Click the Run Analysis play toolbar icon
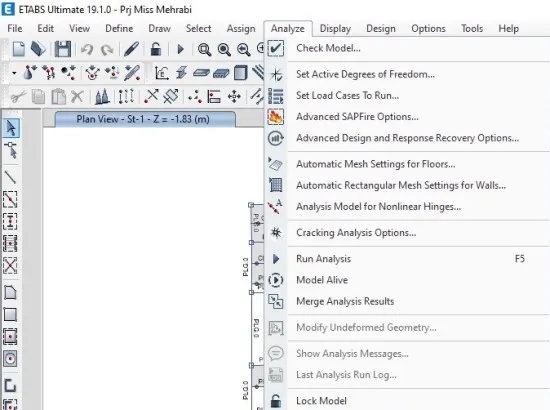Image resolution: width=550 pixels, height=410 pixels. [181, 49]
